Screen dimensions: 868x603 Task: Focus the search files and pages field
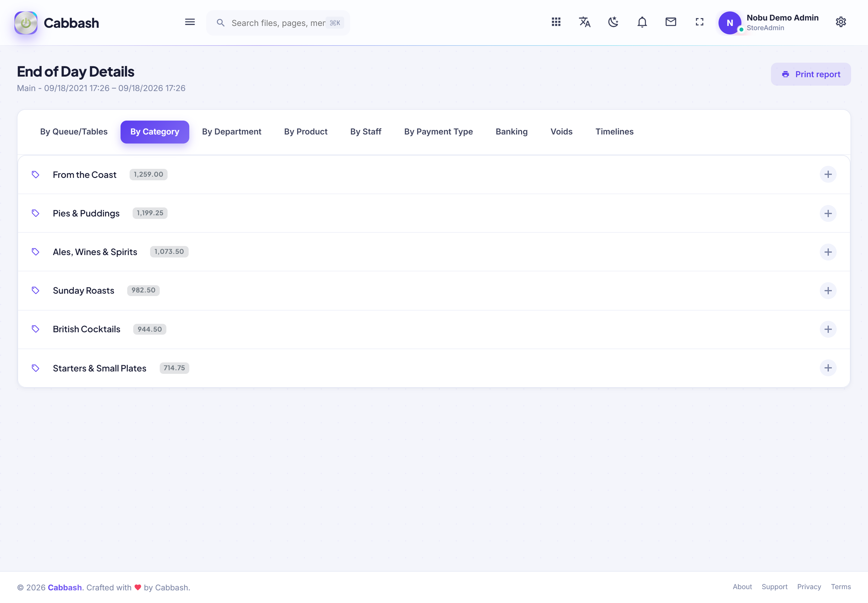(x=278, y=23)
